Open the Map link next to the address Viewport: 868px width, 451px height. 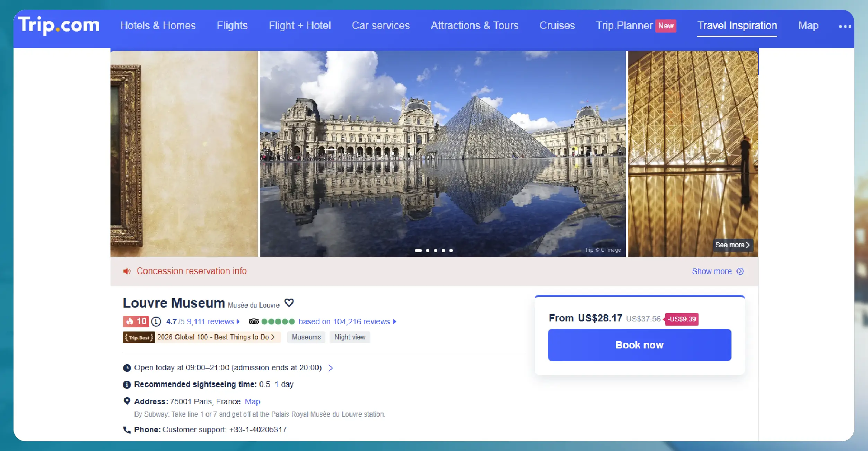click(x=252, y=401)
